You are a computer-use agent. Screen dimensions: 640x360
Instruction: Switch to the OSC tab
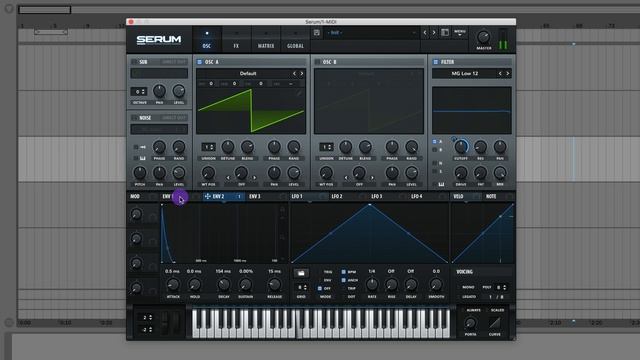pyautogui.click(x=207, y=40)
